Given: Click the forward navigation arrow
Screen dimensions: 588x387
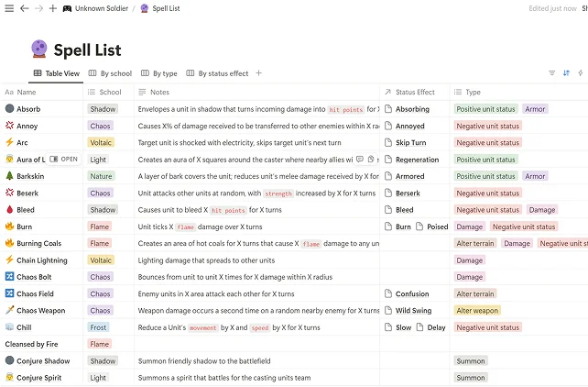Looking at the screenshot, I should [x=38, y=8].
